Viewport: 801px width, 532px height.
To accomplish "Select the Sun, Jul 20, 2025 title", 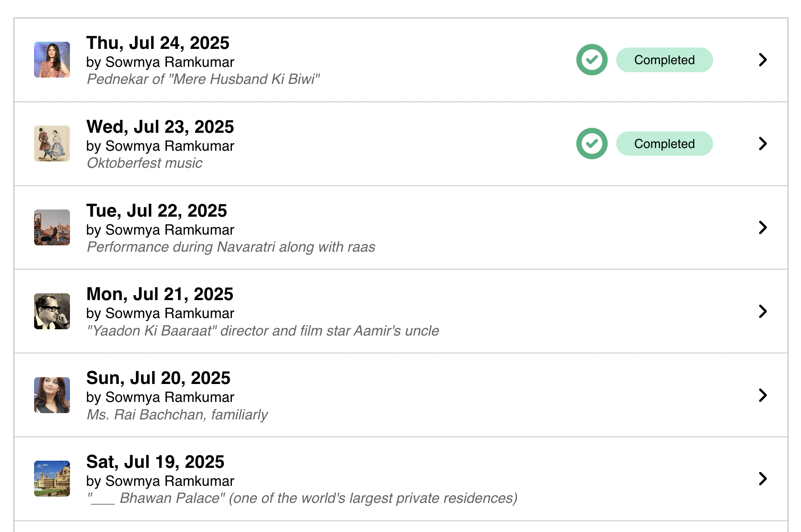I will tap(158, 378).
